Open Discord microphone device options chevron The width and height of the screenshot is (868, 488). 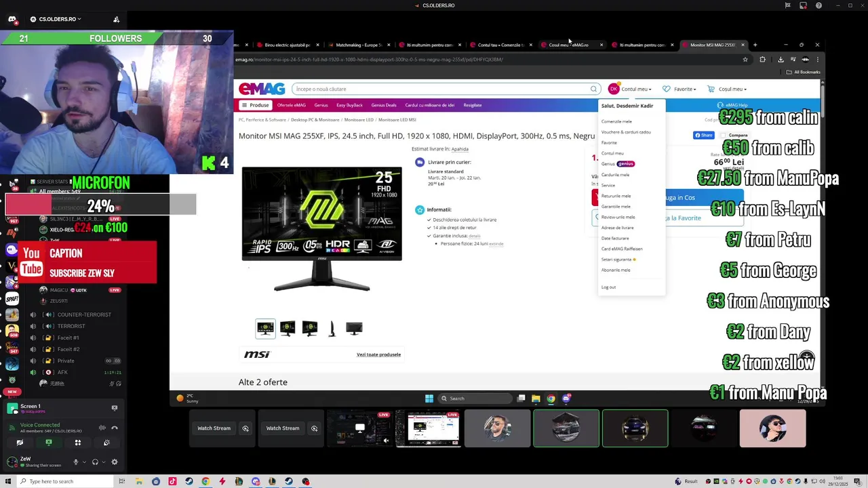84,462
